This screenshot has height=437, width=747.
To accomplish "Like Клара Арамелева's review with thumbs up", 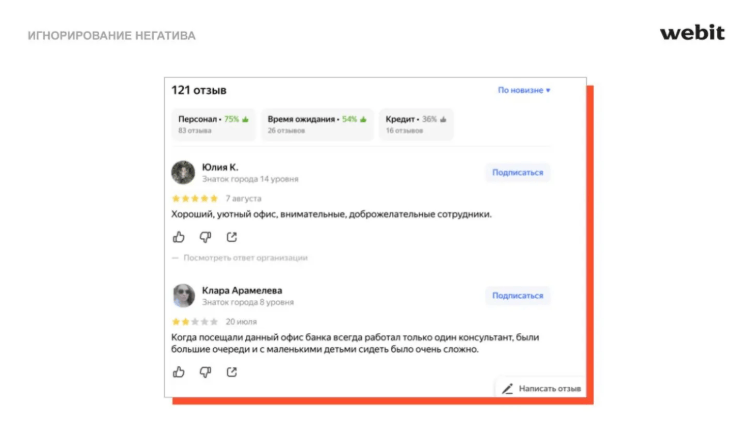I will coord(179,372).
